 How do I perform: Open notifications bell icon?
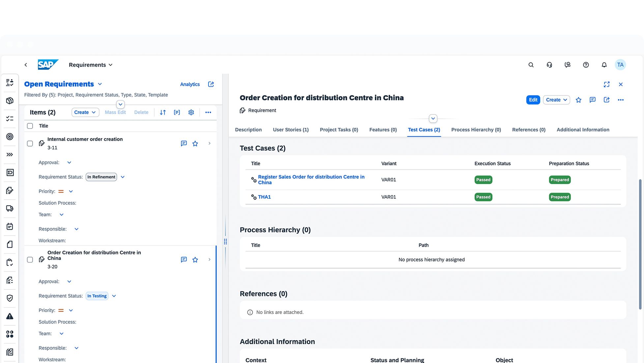(x=604, y=65)
